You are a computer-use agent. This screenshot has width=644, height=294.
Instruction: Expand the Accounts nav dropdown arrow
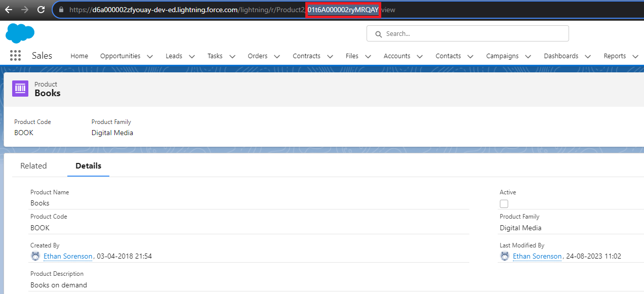tap(420, 56)
